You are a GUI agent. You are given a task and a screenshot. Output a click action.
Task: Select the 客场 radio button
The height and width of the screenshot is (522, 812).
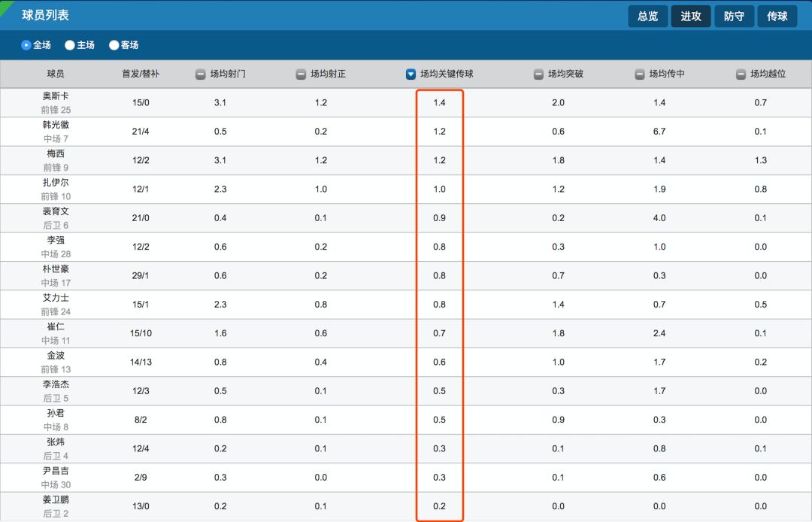[114, 45]
